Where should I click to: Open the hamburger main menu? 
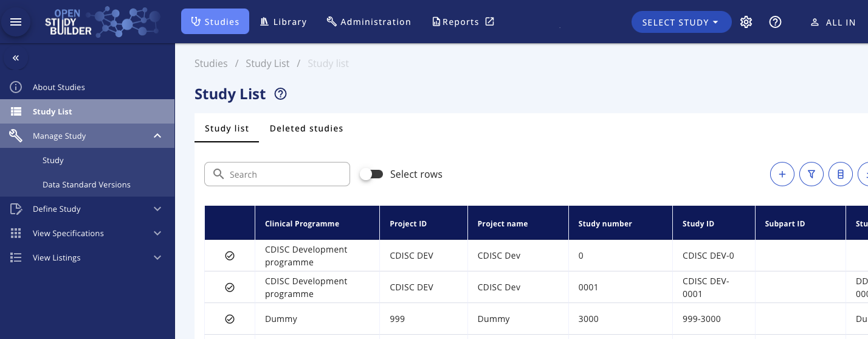tap(16, 22)
